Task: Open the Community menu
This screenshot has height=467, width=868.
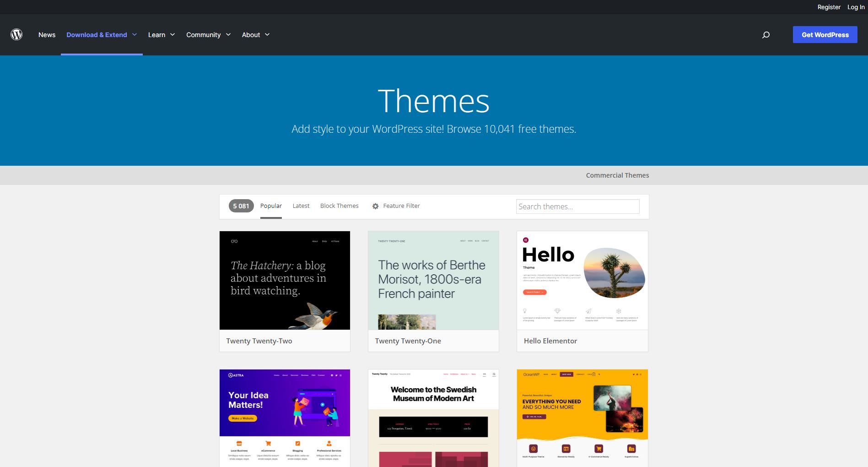Action: [x=203, y=35]
